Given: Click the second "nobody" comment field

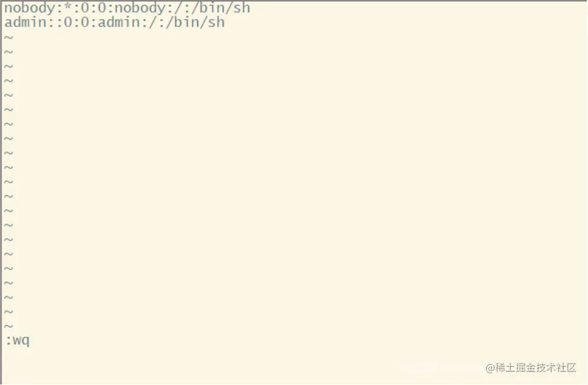Looking at the screenshot, I should (139, 8).
